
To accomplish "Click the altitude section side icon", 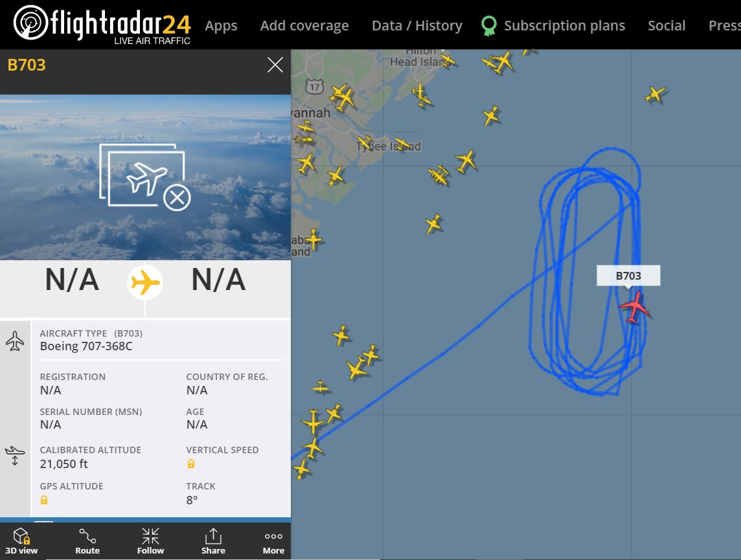I will pyautogui.click(x=15, y=455).
